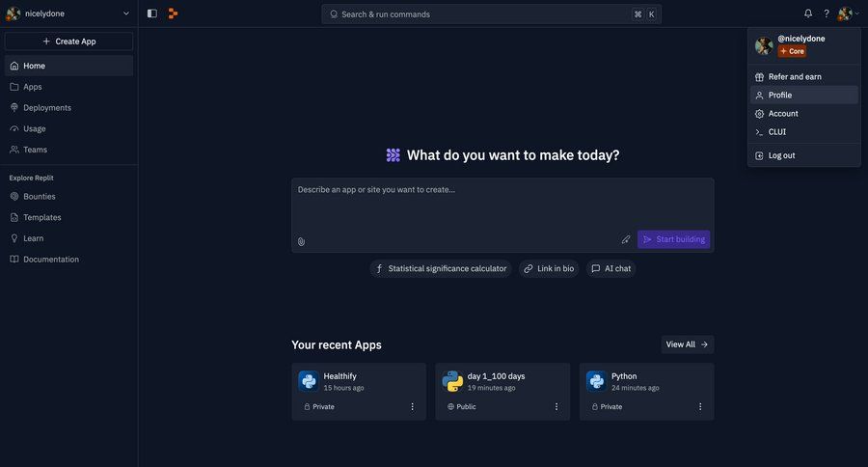868x467 pixels.
Task: Toggle the sidebar panel icon
Action: [152, 14]
